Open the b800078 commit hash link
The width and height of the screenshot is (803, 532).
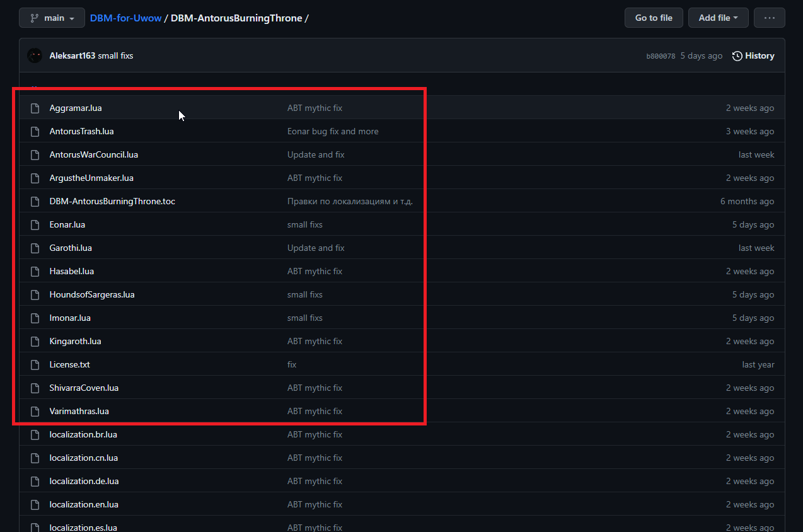(x=661, y=56)
